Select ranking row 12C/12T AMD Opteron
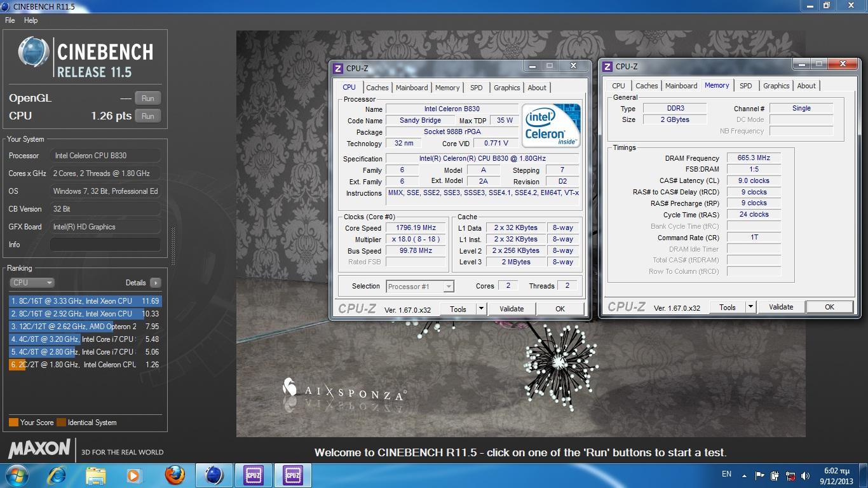This screenshot has width=868, height=488. tap(85, 327)
